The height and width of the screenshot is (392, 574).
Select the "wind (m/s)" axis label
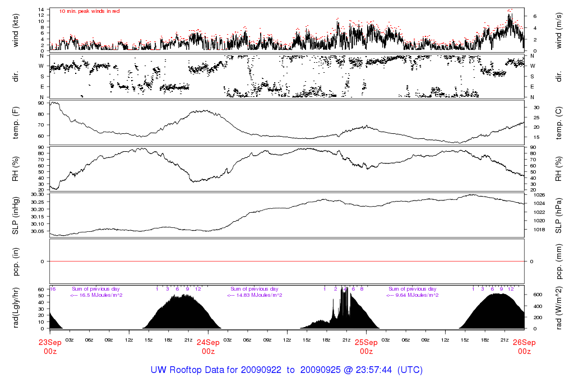(558, 30)
